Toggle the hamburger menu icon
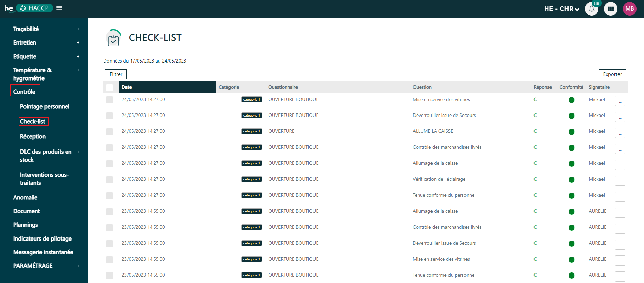This screenshot has height=283, width=644. pyautogui.click(x=59, y=8)
